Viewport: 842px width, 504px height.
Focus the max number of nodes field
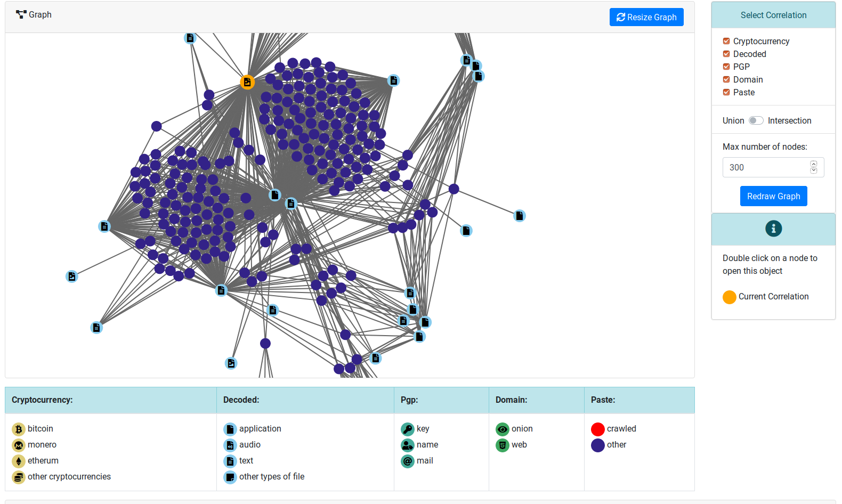pyautogui.click(x=765, y=167)
